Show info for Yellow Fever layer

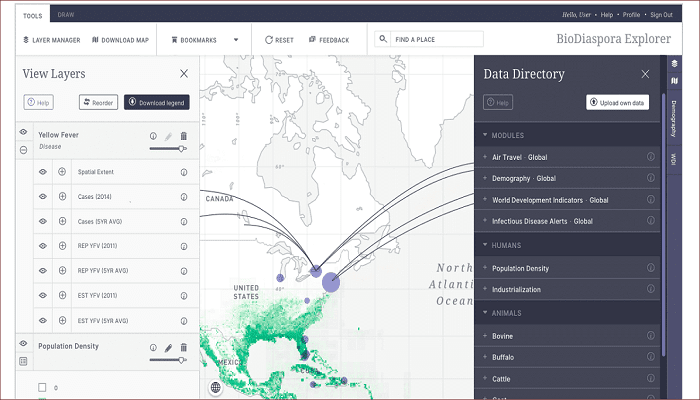pyautogui.click(x=153, y=136)
